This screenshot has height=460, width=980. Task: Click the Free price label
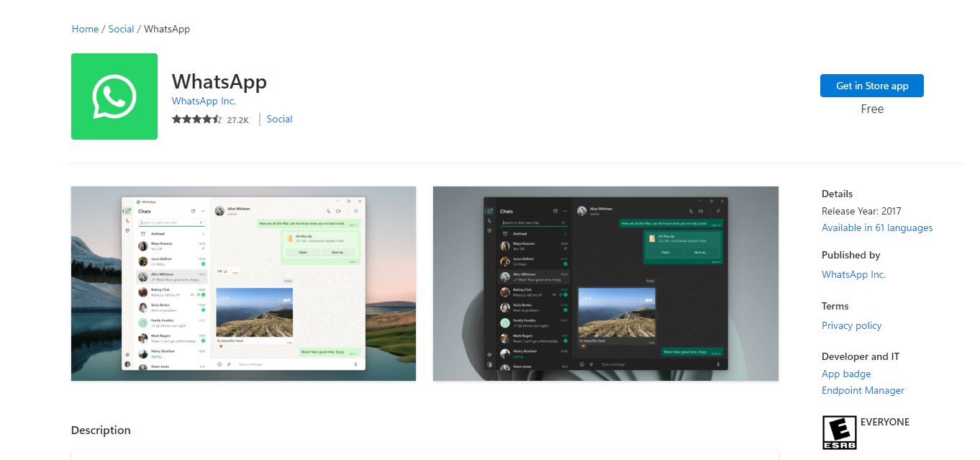872,109
